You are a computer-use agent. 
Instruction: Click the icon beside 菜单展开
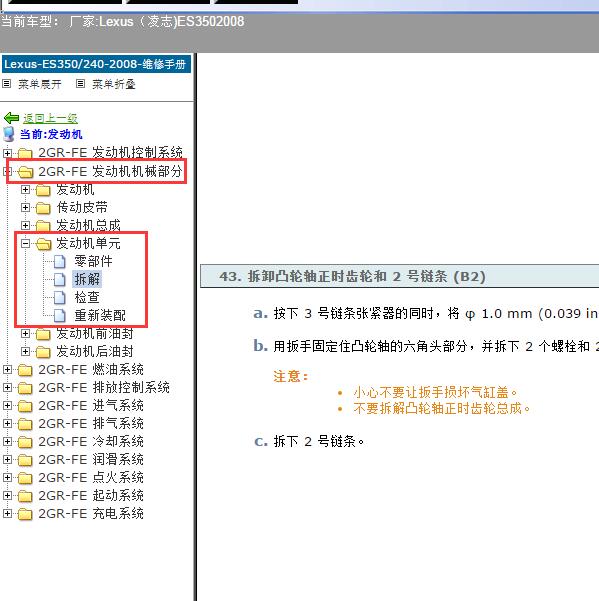pos(7,84)
